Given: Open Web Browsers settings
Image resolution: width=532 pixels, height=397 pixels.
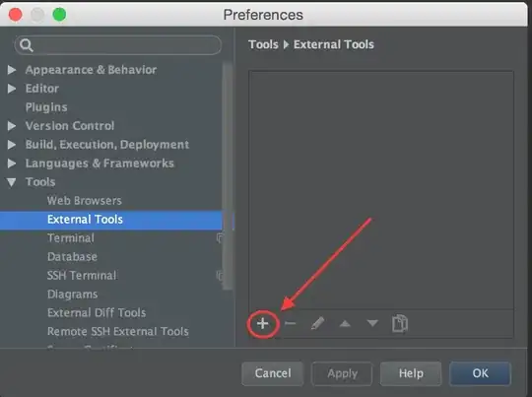Looking at the screenshot, I should tap(85, 201).
